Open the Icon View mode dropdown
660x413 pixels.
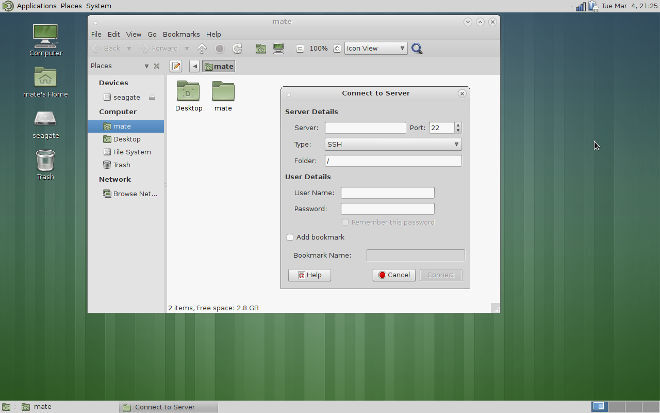[x=376, y=48]
